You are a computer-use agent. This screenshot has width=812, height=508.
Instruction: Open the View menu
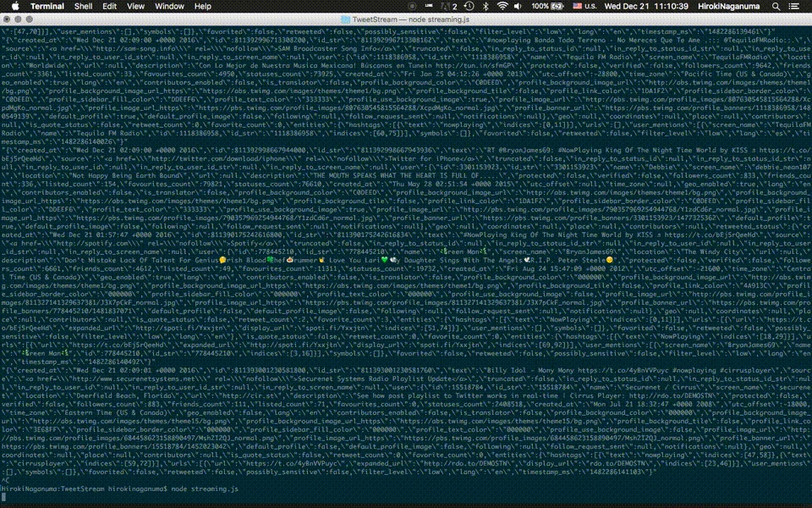(x=135, y=6)
